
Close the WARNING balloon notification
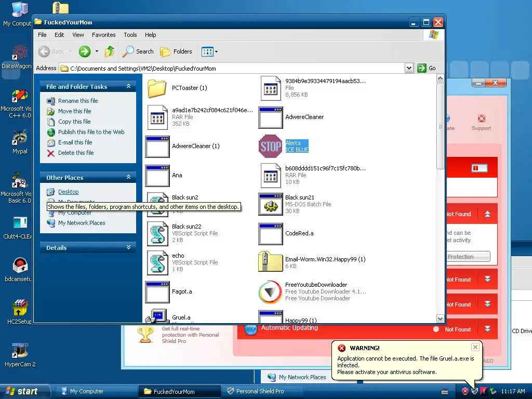tap(475, 347)
